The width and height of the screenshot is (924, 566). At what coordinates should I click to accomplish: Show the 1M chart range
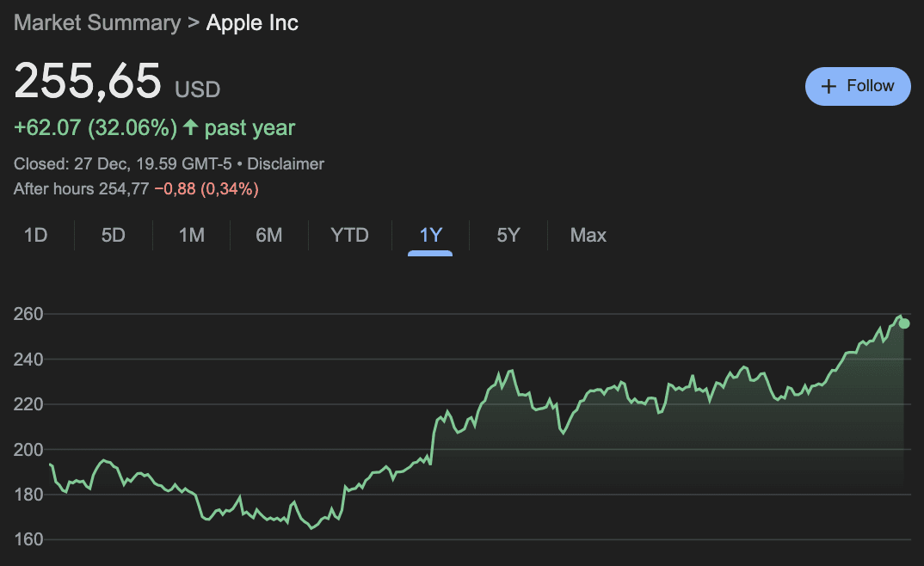click(191, 235)
